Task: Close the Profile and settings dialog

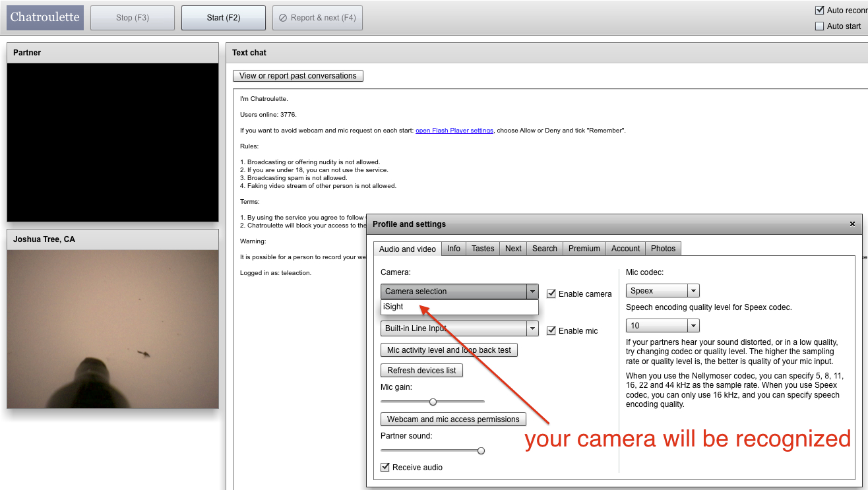Action: (x=852, y=224)
